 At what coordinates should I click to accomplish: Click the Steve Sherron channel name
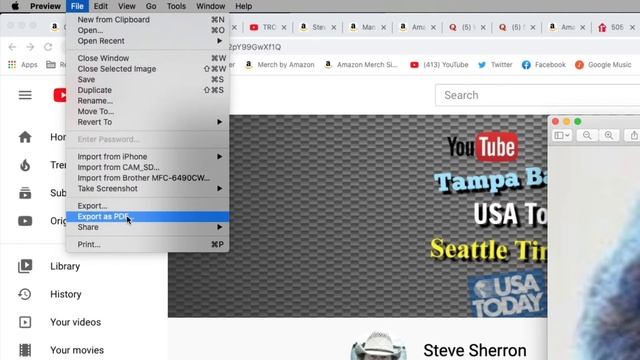475,350
